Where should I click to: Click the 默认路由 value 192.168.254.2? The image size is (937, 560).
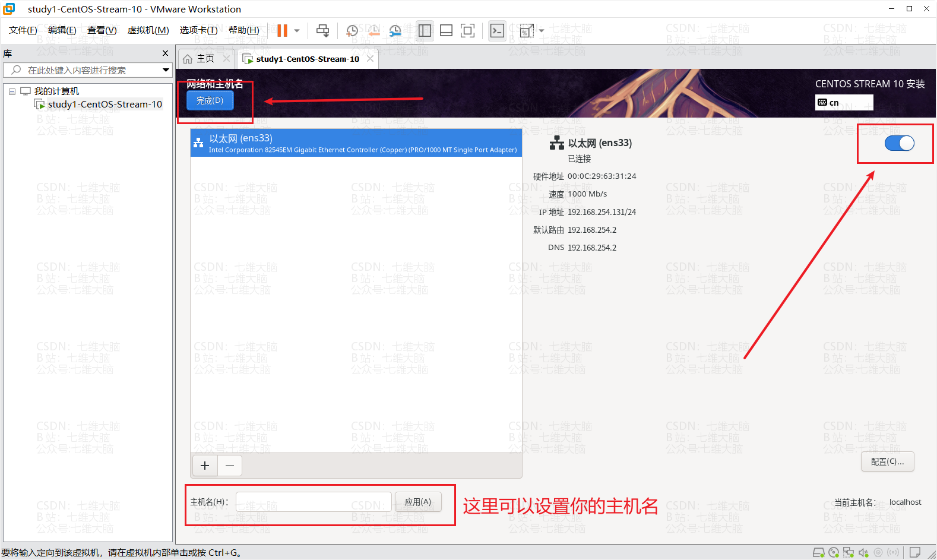[592, 230]
